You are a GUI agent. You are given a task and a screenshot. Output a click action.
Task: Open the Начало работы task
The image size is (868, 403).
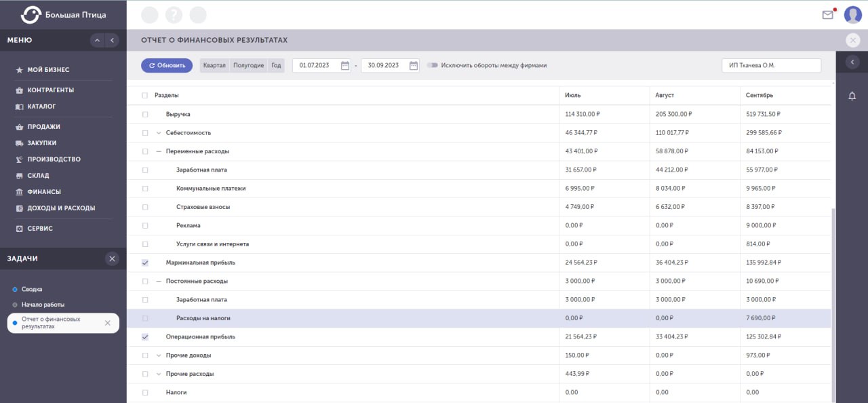(43, 305)
